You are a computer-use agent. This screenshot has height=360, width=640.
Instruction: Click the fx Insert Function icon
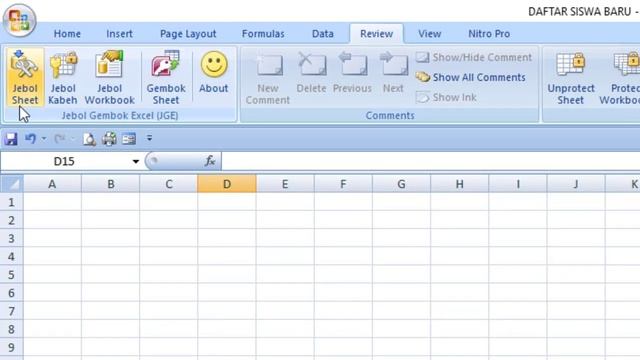click(x=210, y=161)
